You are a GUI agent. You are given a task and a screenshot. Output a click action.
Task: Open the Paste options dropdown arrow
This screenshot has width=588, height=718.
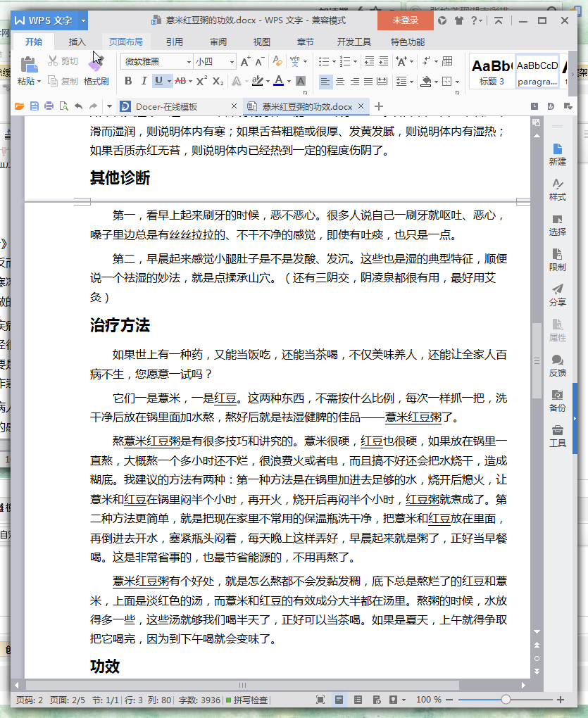[x=39, y=82]
